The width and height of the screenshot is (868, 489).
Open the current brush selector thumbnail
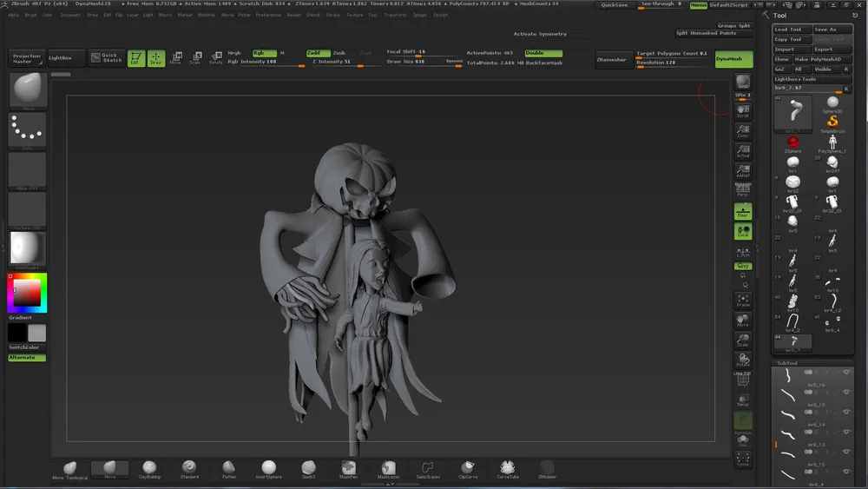[x=27, y=90]
